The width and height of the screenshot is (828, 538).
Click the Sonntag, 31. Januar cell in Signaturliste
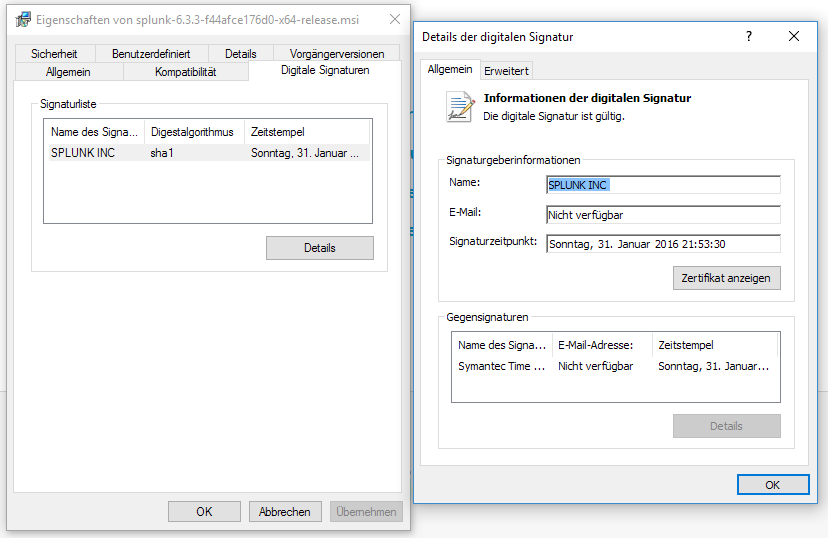pyautogui.click(x=305, y=153)
